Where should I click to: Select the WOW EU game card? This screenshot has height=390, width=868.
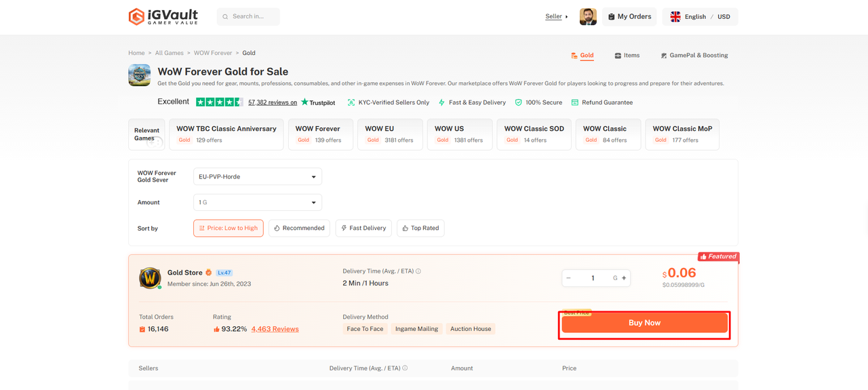pos(391,134)
